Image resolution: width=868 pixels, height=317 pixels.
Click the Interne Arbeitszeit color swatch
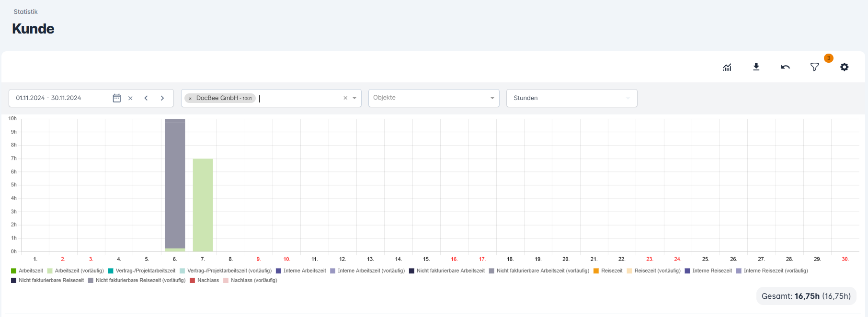pos(279,271)
